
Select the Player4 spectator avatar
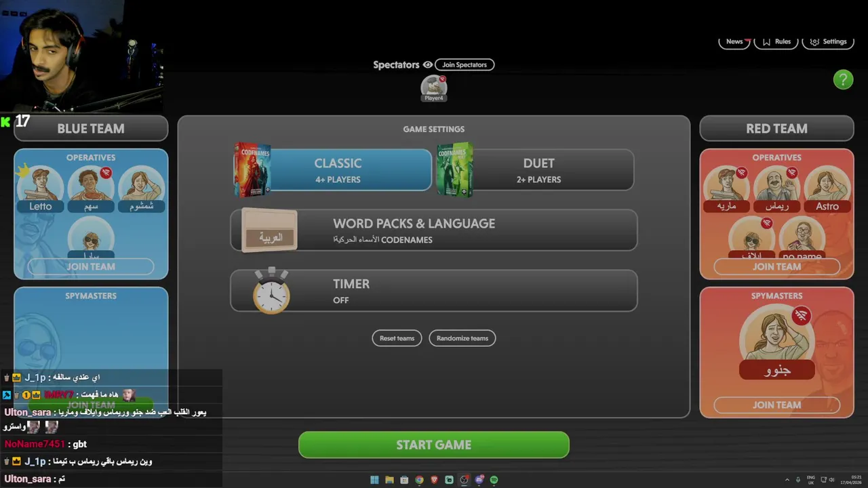(433, 88)
